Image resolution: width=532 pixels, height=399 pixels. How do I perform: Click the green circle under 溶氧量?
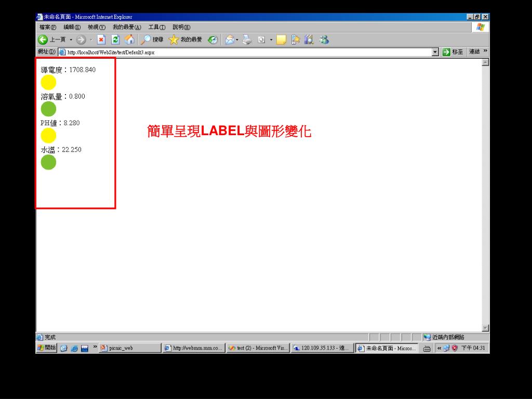[48, 109]
